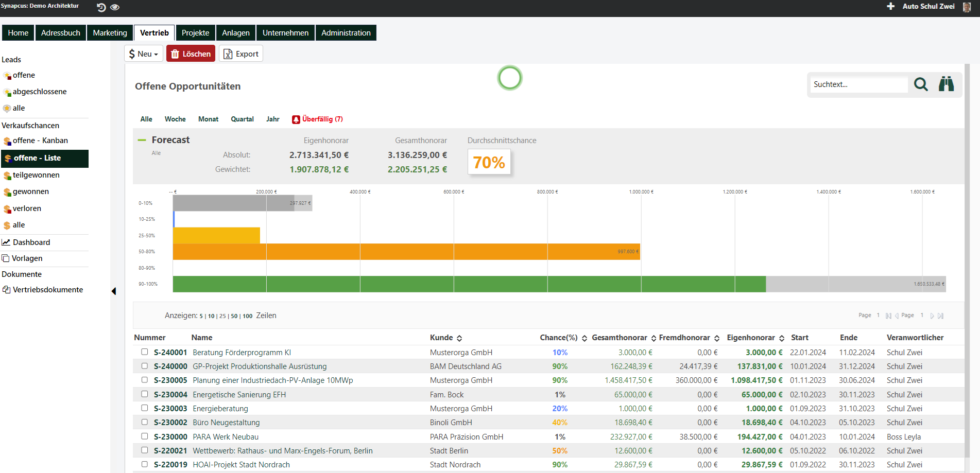
Task: Select checkbox for S-230005 opportunity
Action: [x=145, y=380]
